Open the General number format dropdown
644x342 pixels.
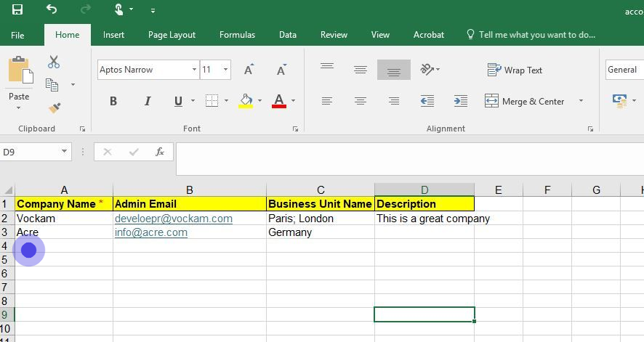(624, 70)
